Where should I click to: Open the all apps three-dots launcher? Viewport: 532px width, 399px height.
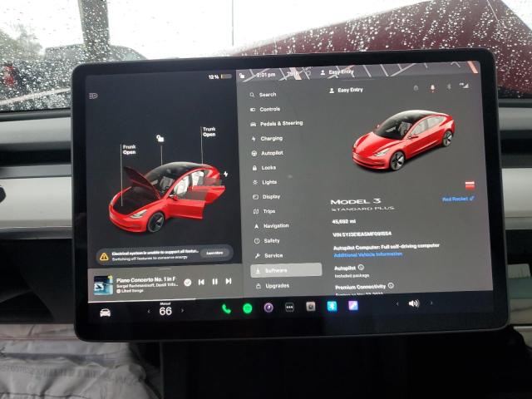[289, 308]
